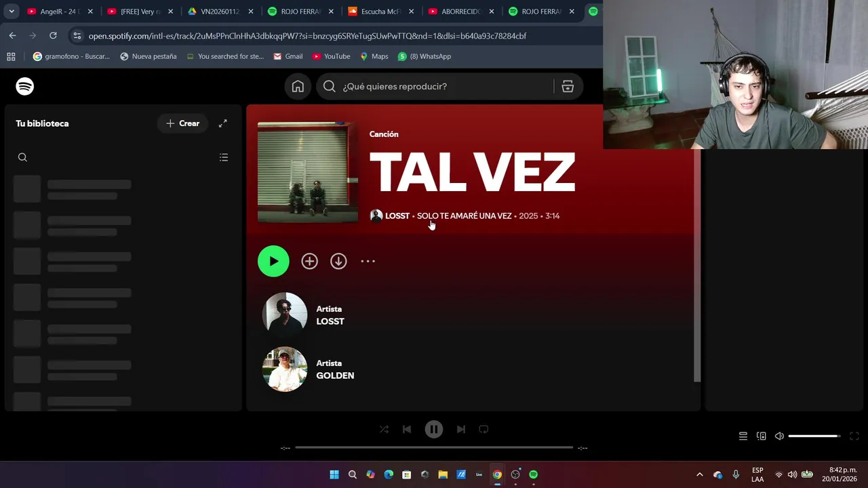Click the open.spotify.com address bar URL

pyautogui.click(x=307, y=36)
